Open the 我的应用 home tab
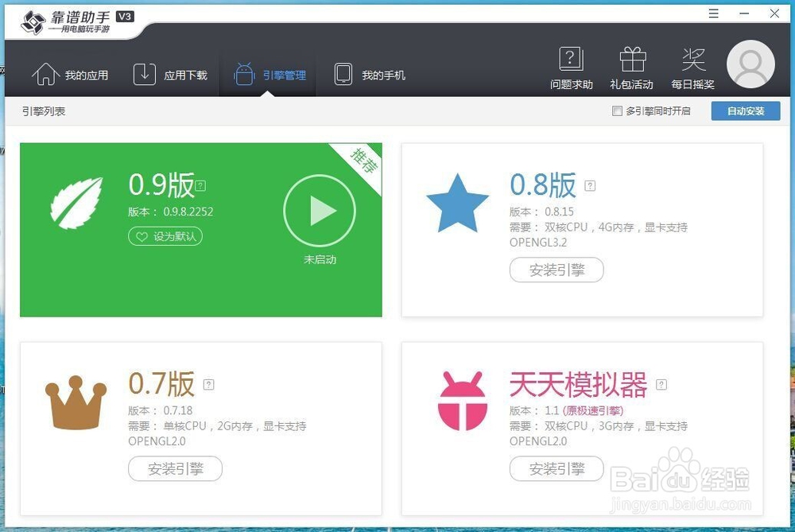This screenshot has height=532, width=795. (x=70, y=75)
